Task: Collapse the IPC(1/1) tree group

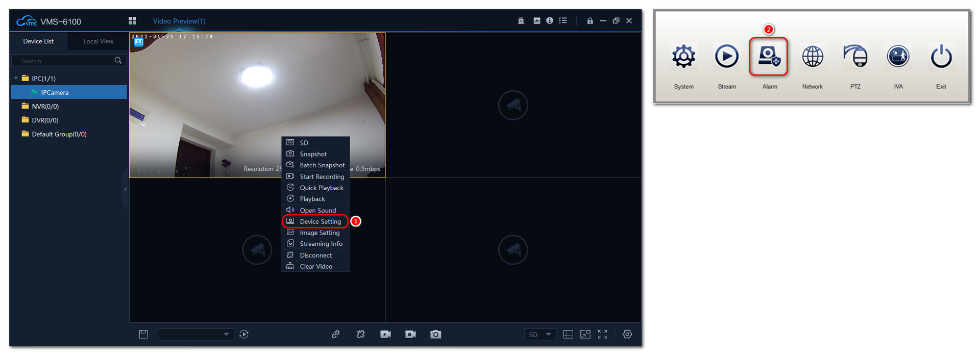Action: 16,79
